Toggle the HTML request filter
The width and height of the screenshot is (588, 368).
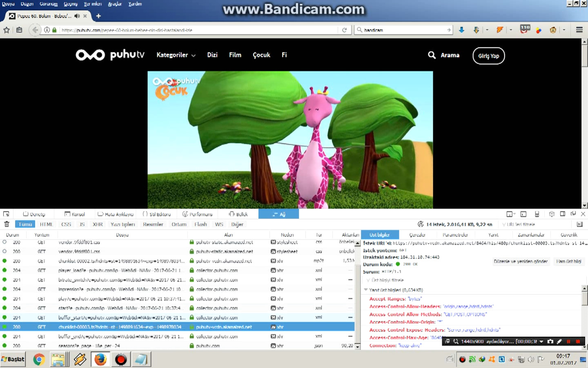click(47, 224)
